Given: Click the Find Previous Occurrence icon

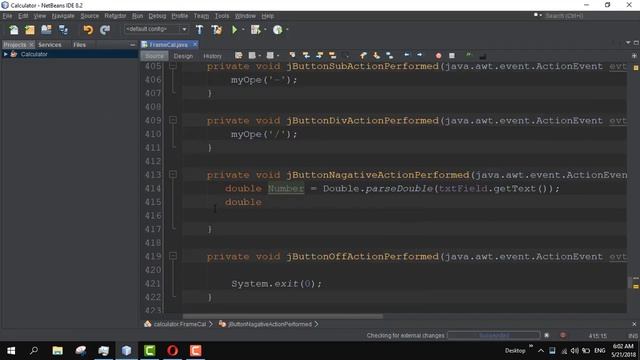Looking at the screenshot, I should point(306,55).
